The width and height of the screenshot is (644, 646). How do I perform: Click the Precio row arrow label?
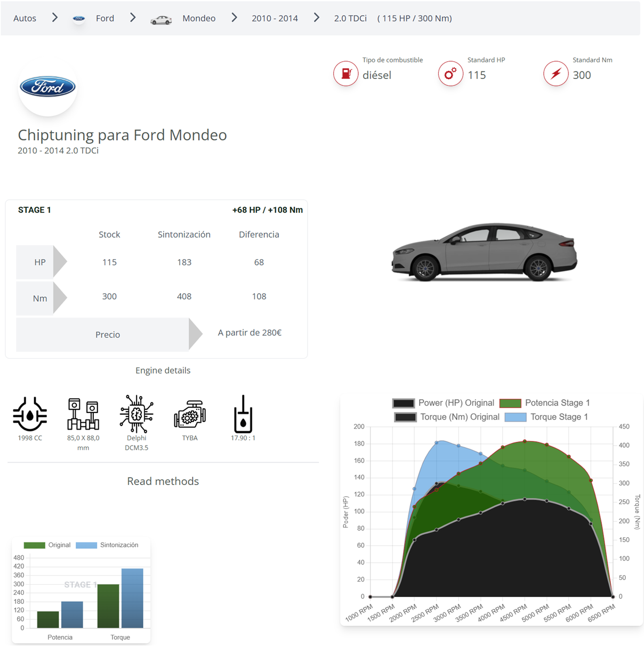point(108,334)
